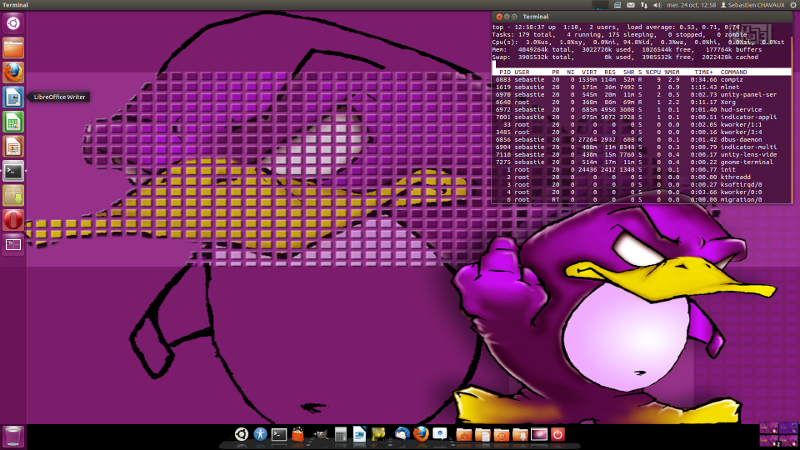The width and height of the screenshot is (800, 450).
Task: Click the Swap usage line in Terminal
Action: (625, 57)
